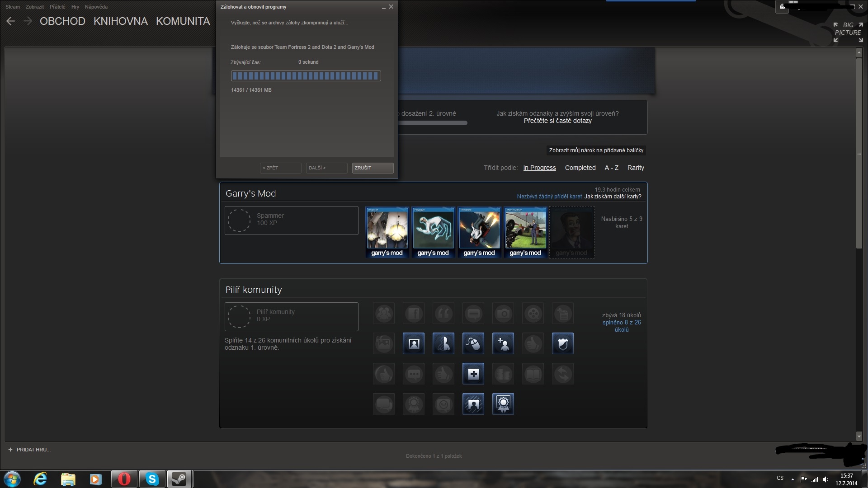Click the add friend task icon
This screenshot has height=488, width=868.
click(503, 344)
